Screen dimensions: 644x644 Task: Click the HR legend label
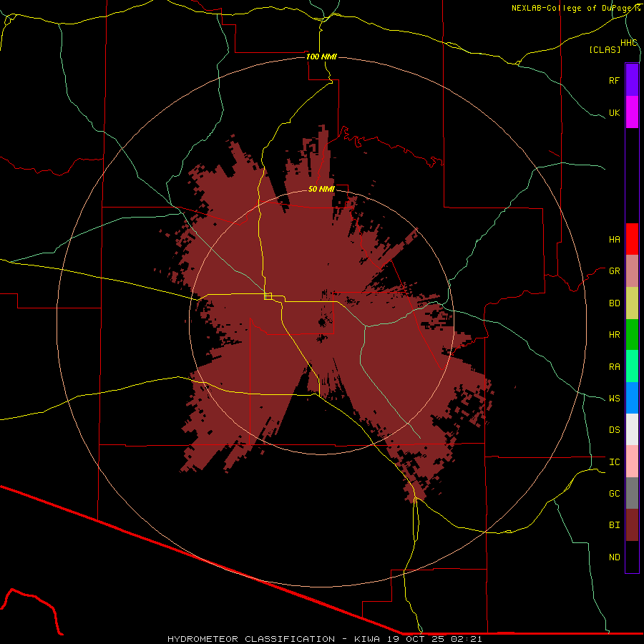pos(614,335)
